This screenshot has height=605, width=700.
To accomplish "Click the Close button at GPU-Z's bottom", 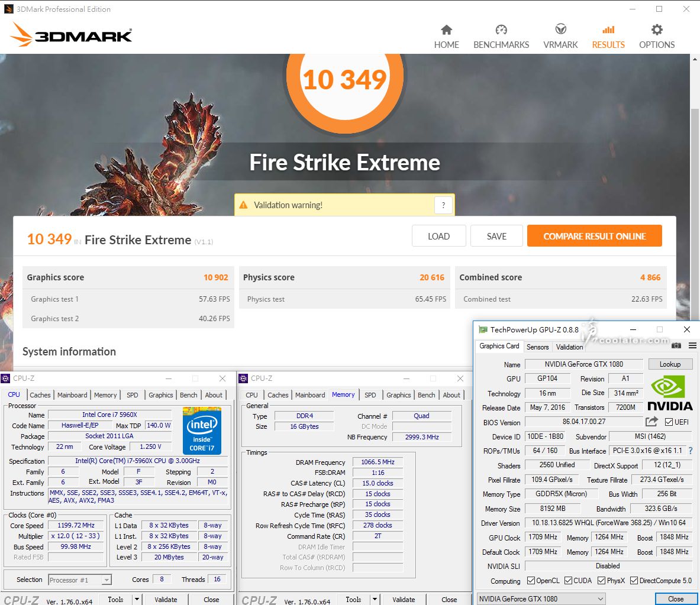I will pyautogui.click(x=676, y=598).
